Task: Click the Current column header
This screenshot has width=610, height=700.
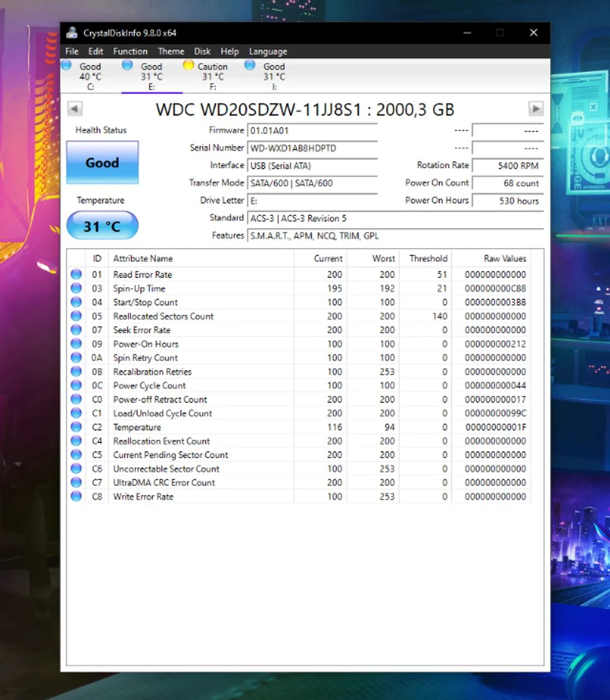Action: coord(320,258)
